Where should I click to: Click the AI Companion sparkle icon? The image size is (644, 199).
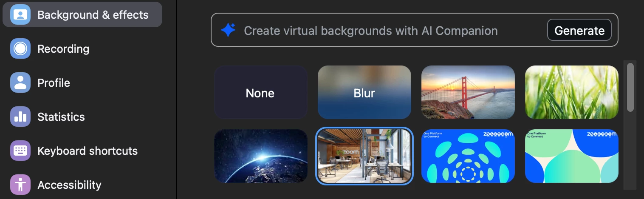pos(228,30)
